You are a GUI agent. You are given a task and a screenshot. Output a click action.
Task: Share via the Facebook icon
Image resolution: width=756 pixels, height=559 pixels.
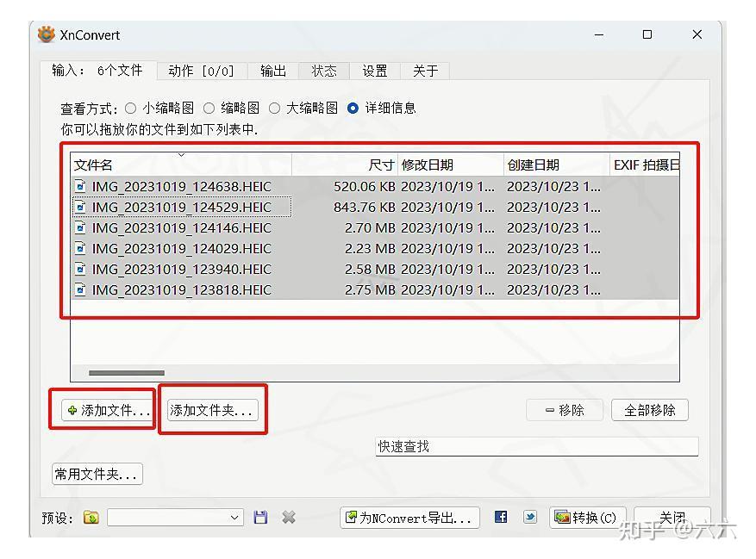501,517
